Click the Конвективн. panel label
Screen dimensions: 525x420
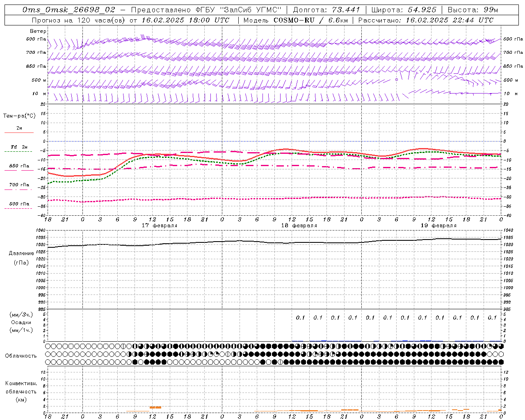pos(21,383)
